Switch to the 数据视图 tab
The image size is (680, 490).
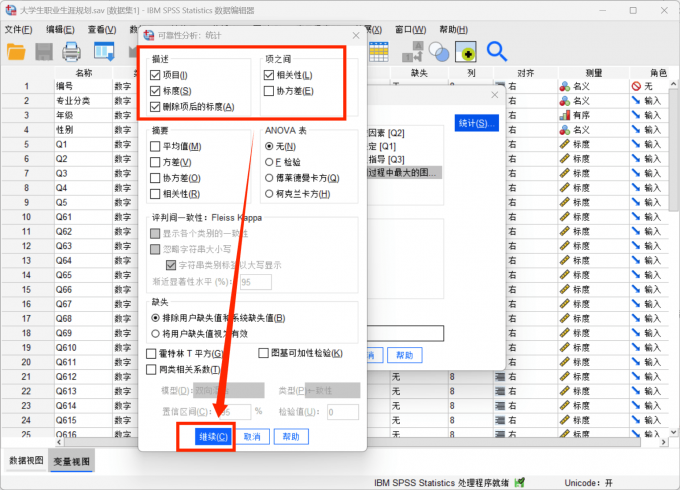click(x=26, y=461)
